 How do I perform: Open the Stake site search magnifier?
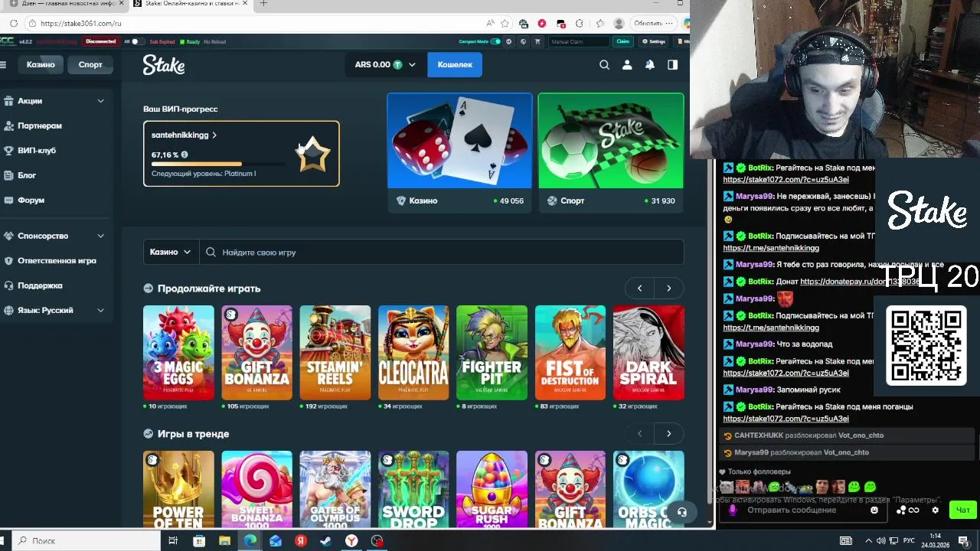pos(604,65)
